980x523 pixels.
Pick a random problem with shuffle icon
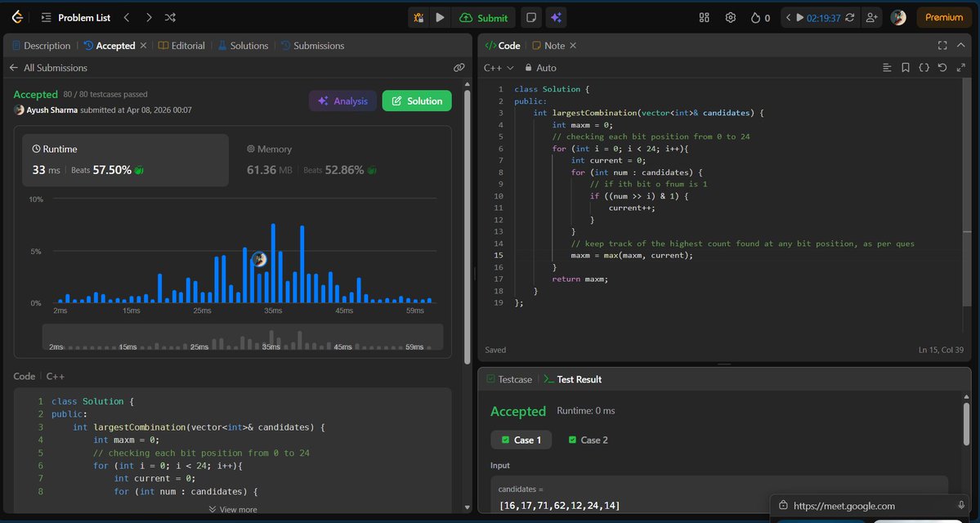click(170, 17)
